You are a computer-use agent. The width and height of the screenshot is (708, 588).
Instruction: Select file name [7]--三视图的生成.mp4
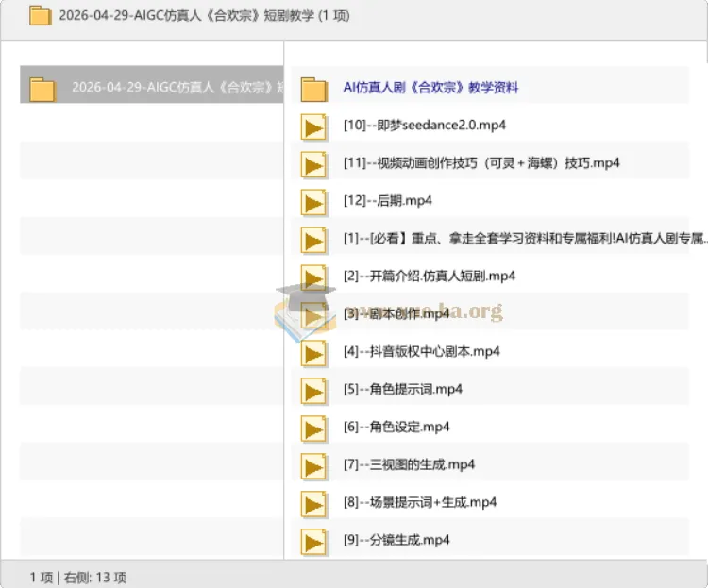409,464
